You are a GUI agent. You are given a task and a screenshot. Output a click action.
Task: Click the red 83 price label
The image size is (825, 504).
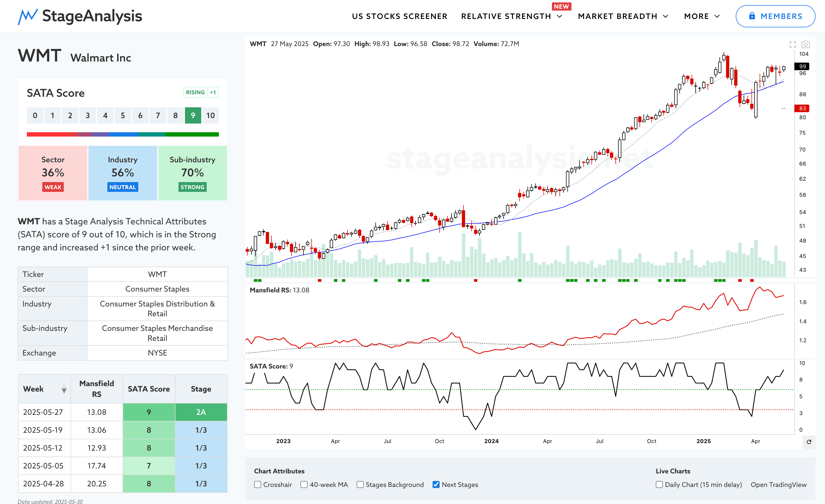point(802,108)
